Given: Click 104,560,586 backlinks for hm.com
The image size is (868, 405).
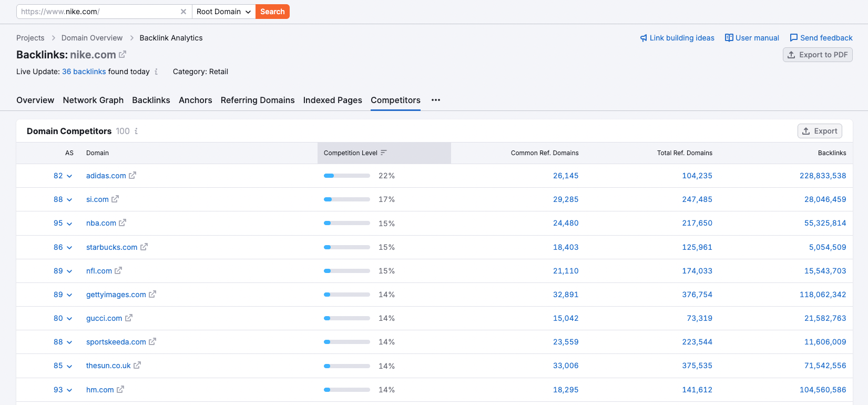Looking at the screenshot, I should 823,390.
